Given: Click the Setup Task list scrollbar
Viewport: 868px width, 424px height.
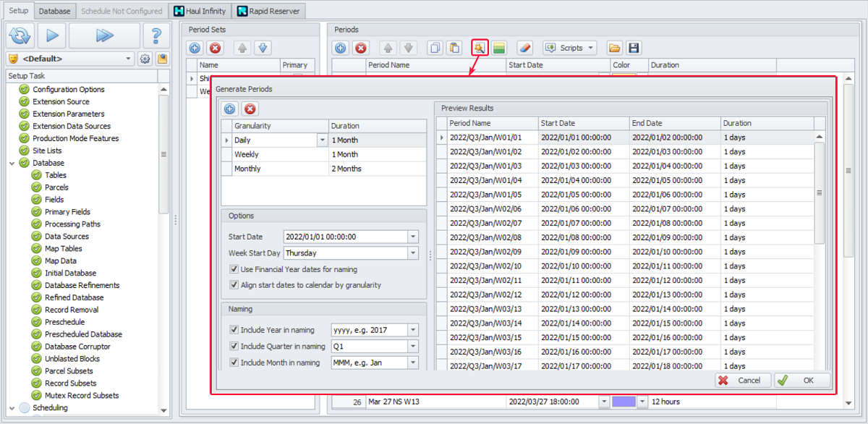Looking at the screenshot, I should tap(163, 154).
